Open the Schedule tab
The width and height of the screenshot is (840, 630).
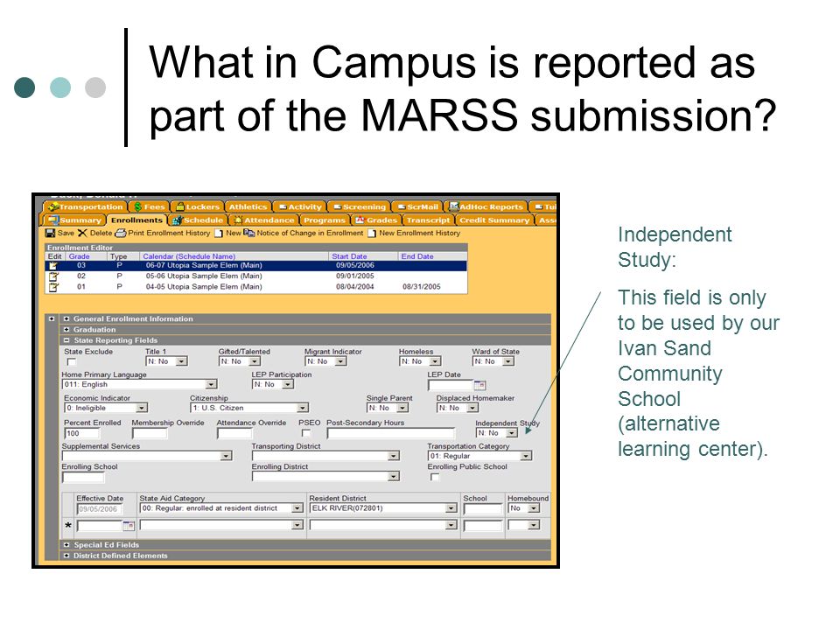pos(198,220)
